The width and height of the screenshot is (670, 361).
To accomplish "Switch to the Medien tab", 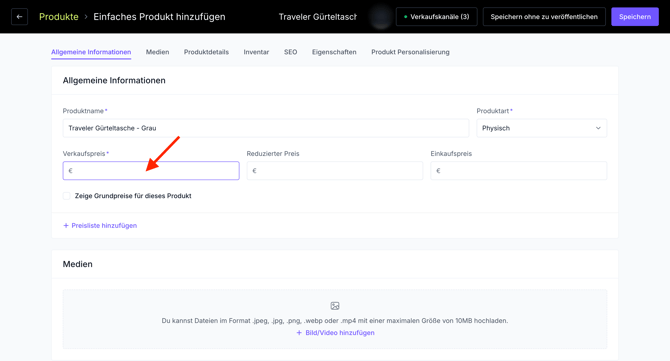I will click(157, 52).
